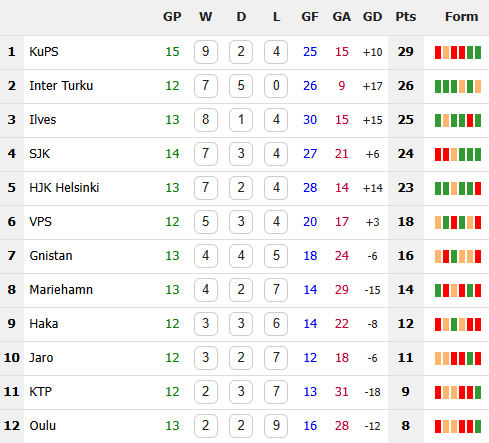Click Inter Turku last orange form bar
This screenshot has height=443, width=489.
[x=478, y=86]
